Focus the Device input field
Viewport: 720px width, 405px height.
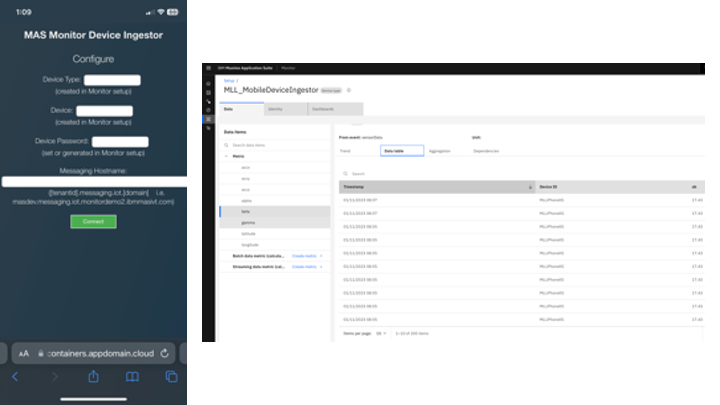pyautogui.click(x=104, y=111)
